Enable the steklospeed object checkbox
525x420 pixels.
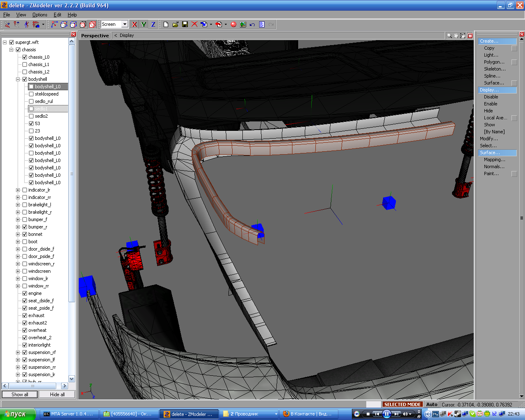tap(31, 94)
